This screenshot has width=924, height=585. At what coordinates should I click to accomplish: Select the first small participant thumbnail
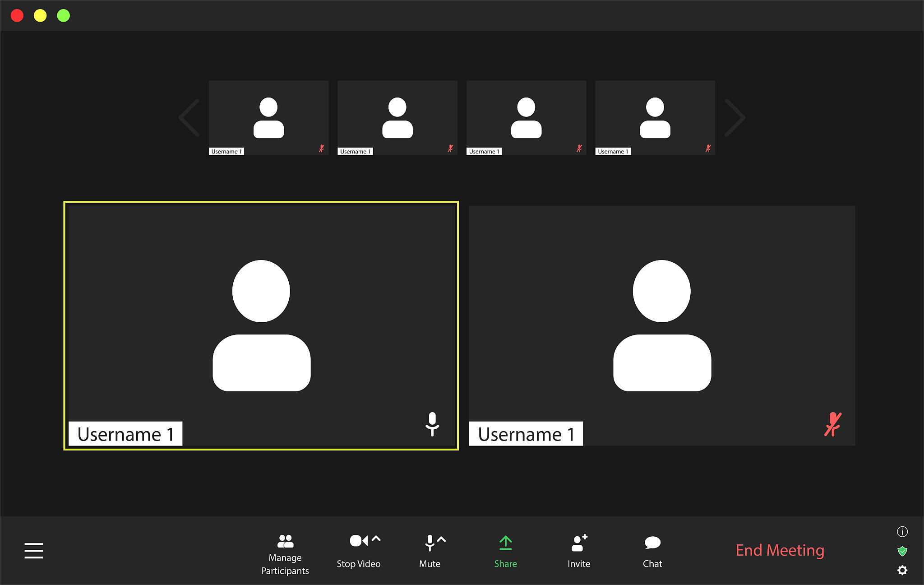268,118
